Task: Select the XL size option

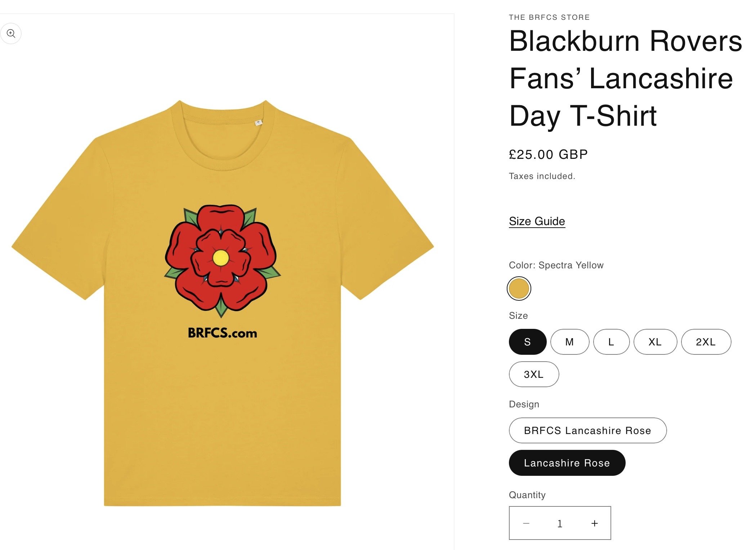Action: tap(655, 342)
